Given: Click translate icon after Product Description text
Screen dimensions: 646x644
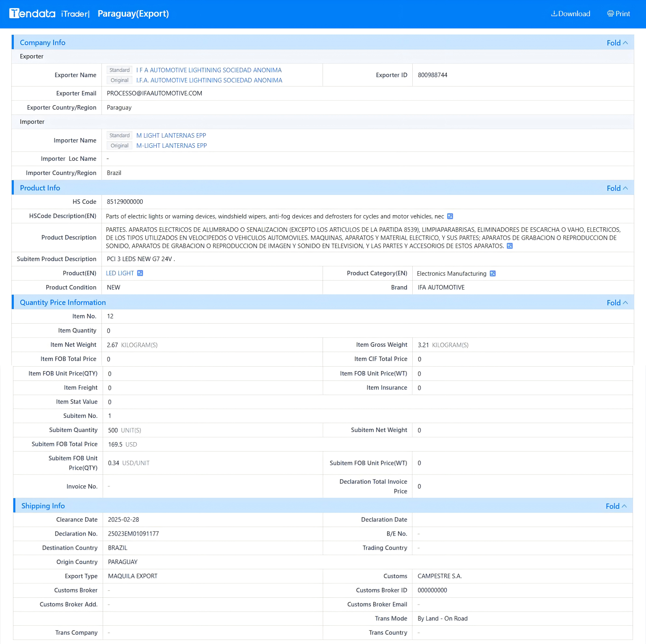Looking at the screenshot, I should tap(510, 246).
